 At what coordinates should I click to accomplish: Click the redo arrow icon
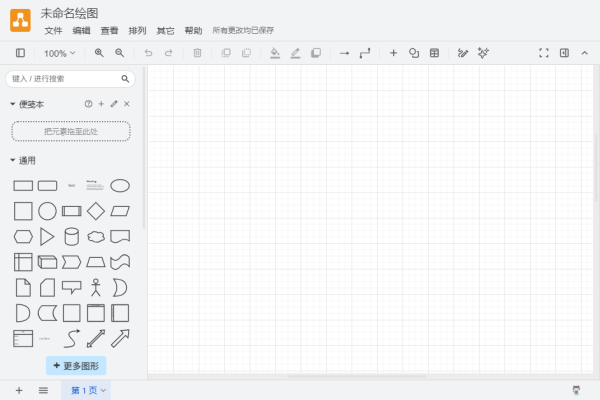tap(168, 53)
